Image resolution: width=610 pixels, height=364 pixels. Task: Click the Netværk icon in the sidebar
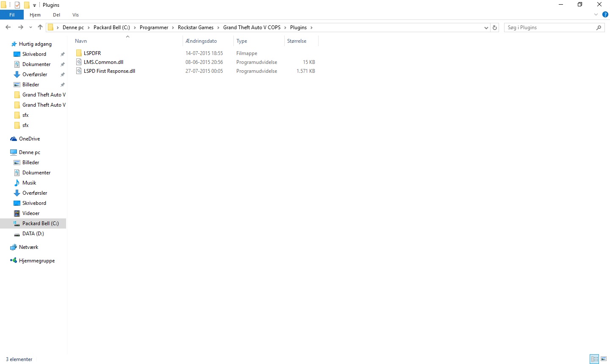[14, 247]
